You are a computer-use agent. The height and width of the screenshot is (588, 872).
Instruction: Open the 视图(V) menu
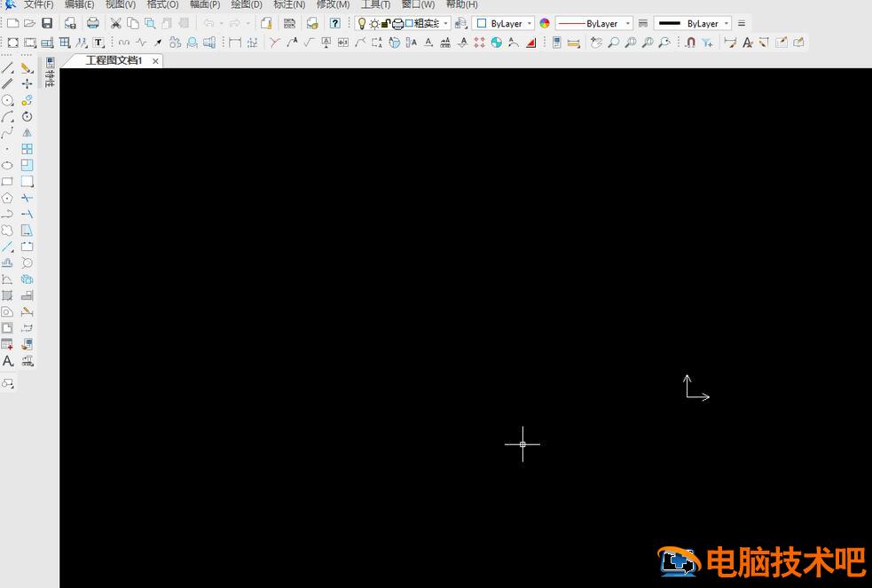click(x=121, y=4)
